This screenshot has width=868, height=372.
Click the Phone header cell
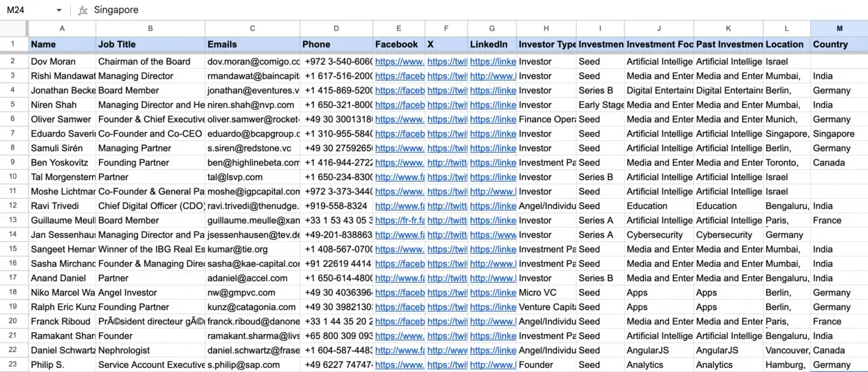click(x=336, y=44)
